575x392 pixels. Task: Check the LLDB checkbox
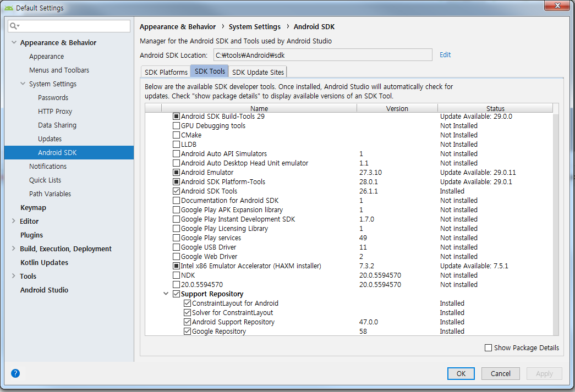177,145
